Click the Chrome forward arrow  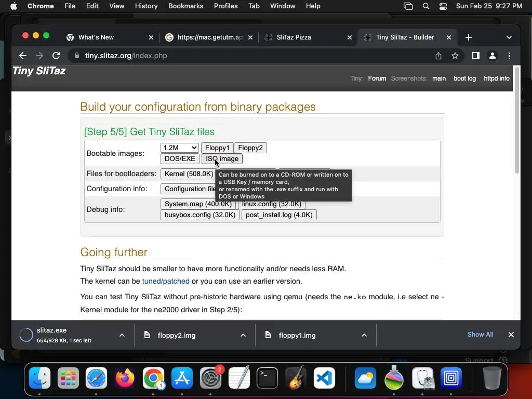(39, 56)
